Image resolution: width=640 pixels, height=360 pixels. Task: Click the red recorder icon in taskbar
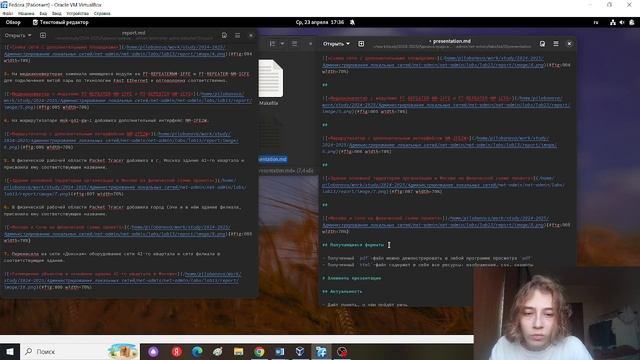(342, 351)
